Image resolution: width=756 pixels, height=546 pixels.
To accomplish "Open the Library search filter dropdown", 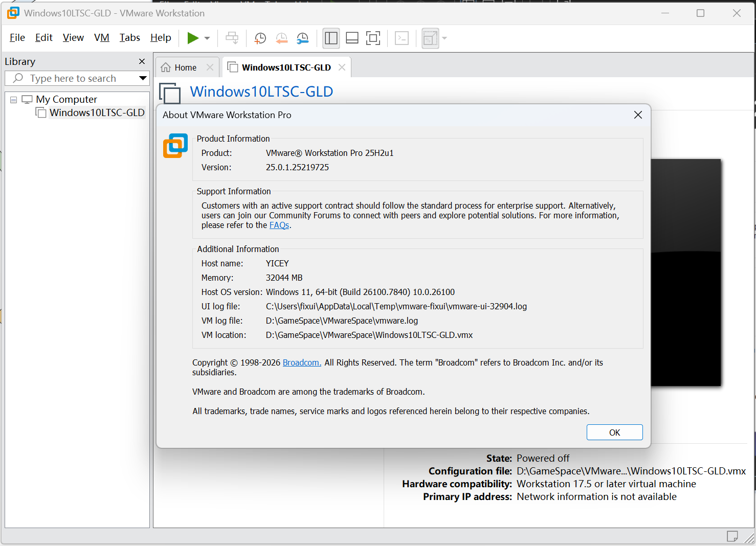I will click(142, 78).
